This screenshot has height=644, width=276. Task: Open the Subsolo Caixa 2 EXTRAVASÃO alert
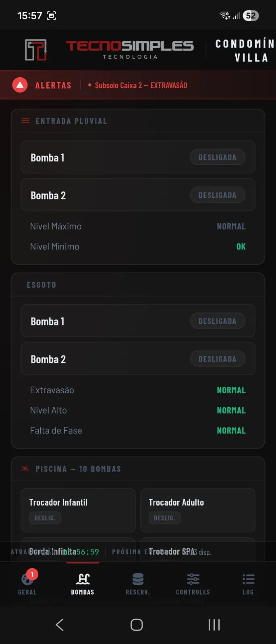click(141, 85)
